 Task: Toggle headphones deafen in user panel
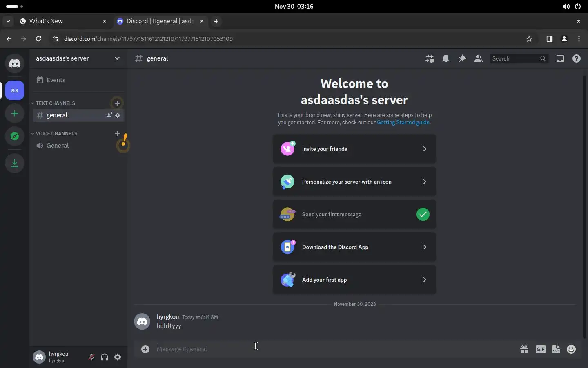105,357
